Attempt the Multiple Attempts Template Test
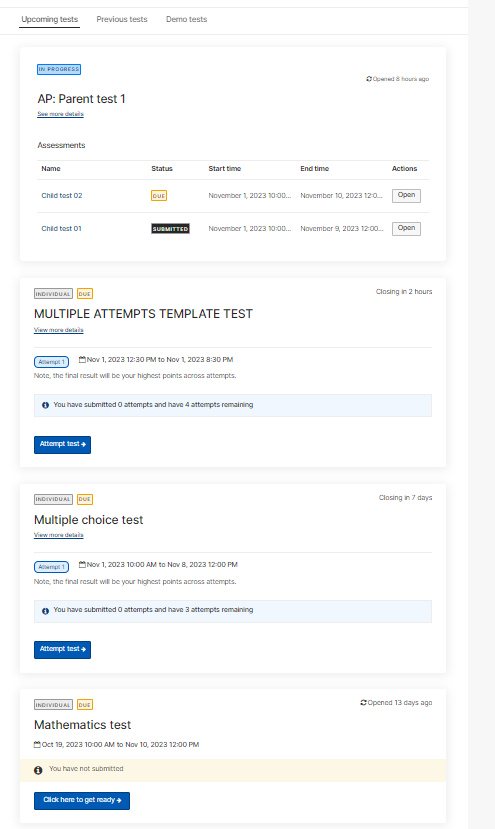 coord(62,445)
